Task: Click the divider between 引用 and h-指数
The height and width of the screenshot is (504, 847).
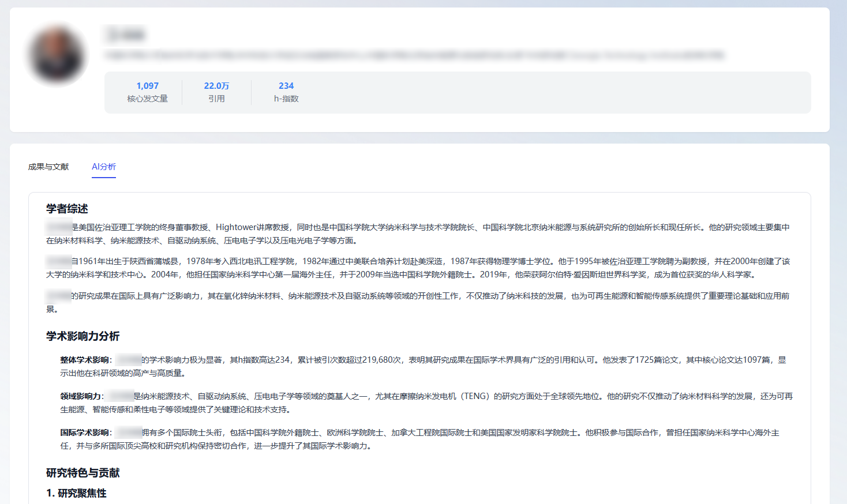Action: point(250,91)
